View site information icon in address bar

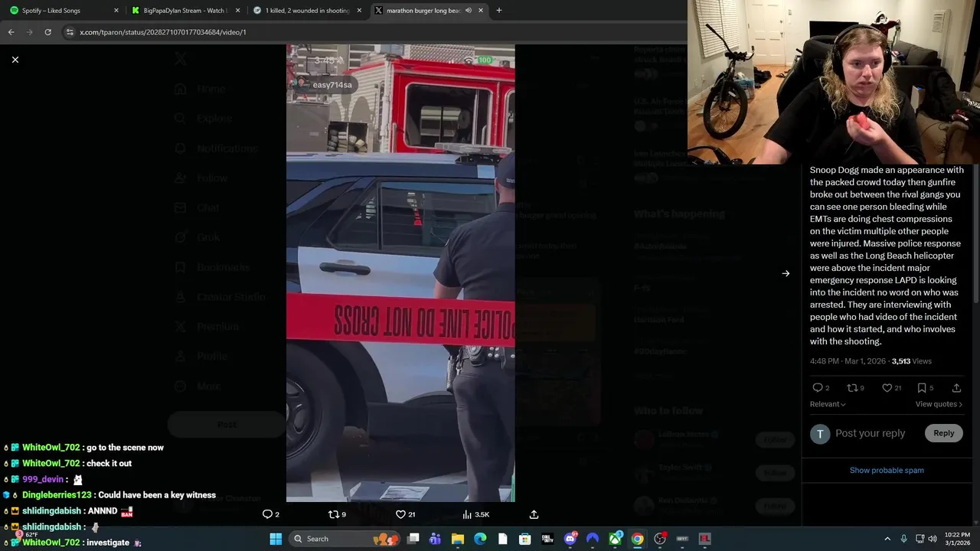click(70, 32)
